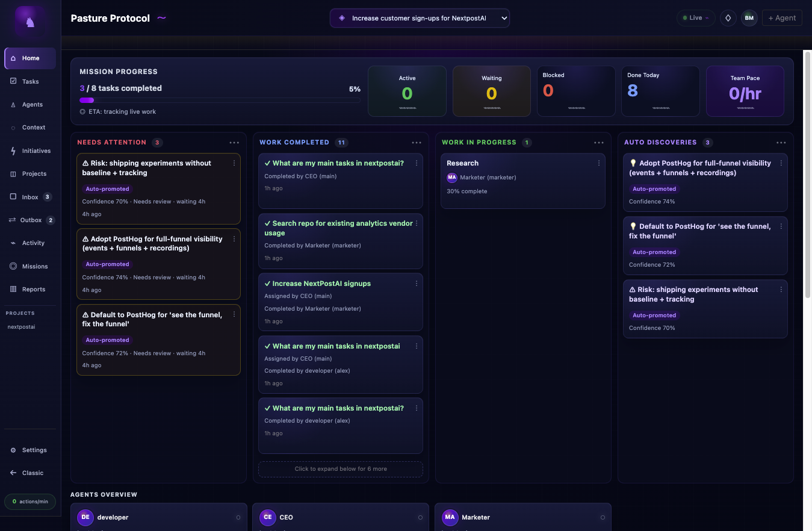812x531 pixels.
Task: Click the Agents icon in sidebar
Action: pyautogui.click(x=13, y=105)
